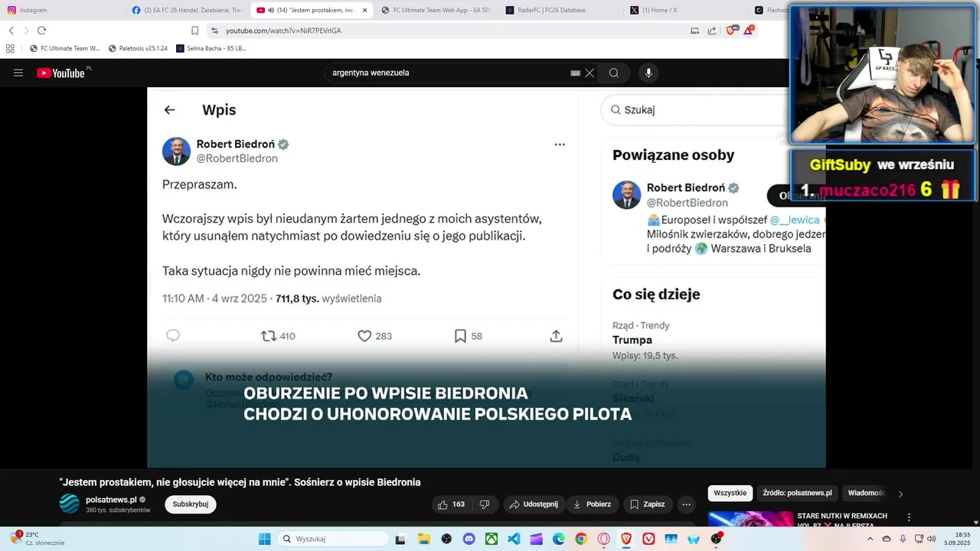Screen dimensions: 980x551
Task: Dislike the video with thumbs down
Action: [x=485, y=504]
